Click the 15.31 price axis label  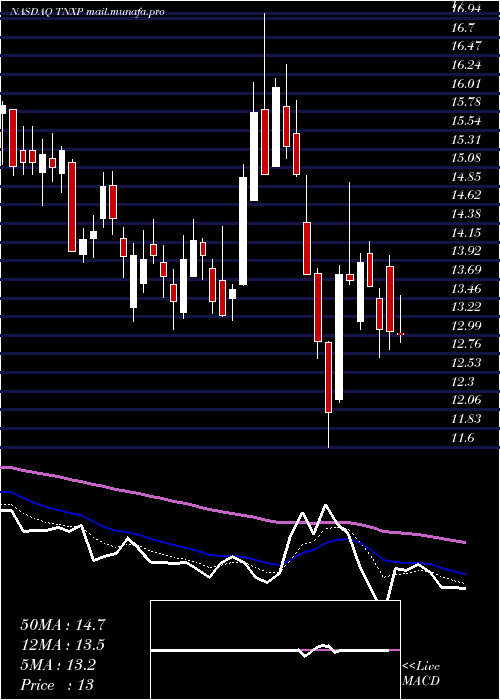coord(467,140)
